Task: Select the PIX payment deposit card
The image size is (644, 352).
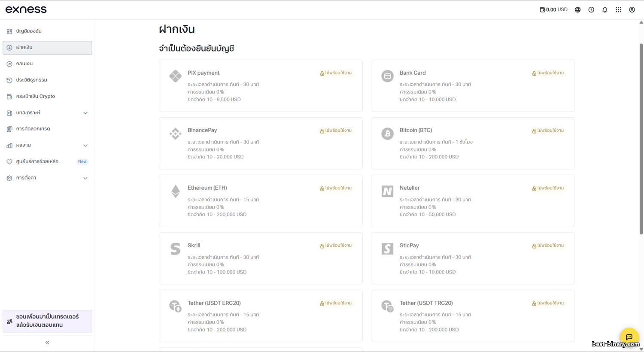Action: (261, 86)
